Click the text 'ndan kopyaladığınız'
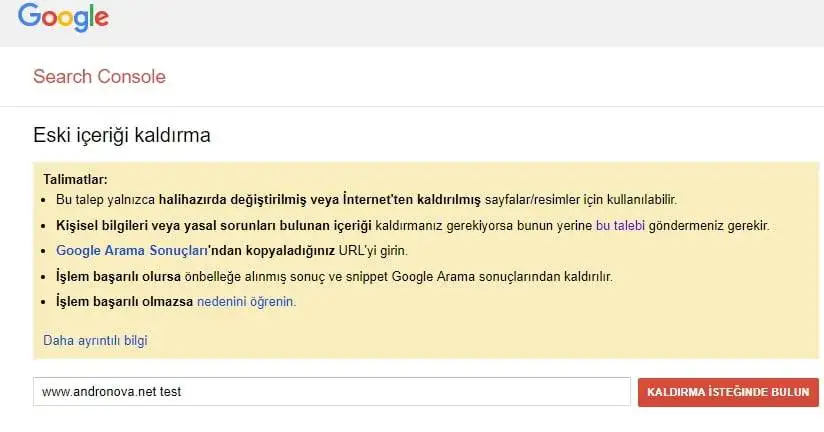The width and height of the screenshot is (824, 432). coord(273,251)
